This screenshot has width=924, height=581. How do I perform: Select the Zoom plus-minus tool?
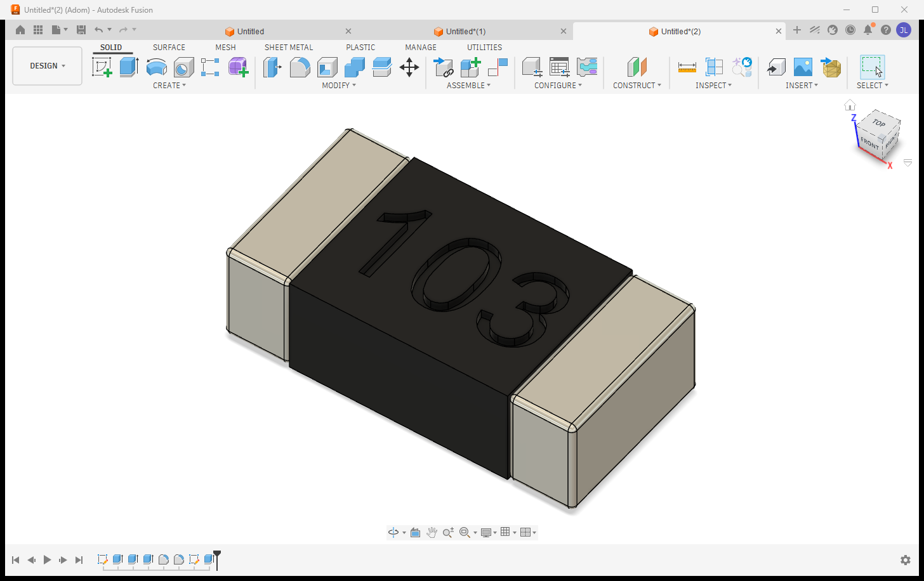pos(448,532)
